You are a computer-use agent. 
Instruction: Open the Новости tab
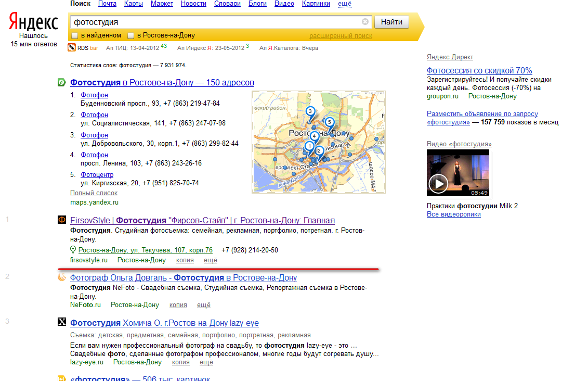tap(193, 4)
